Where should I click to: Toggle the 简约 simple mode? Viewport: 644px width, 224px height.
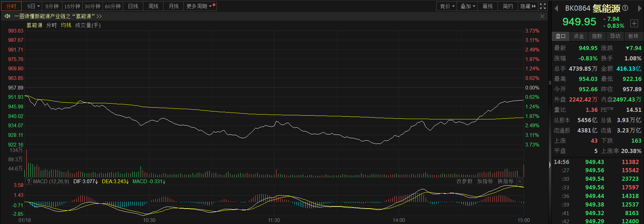tap(508, 6)
